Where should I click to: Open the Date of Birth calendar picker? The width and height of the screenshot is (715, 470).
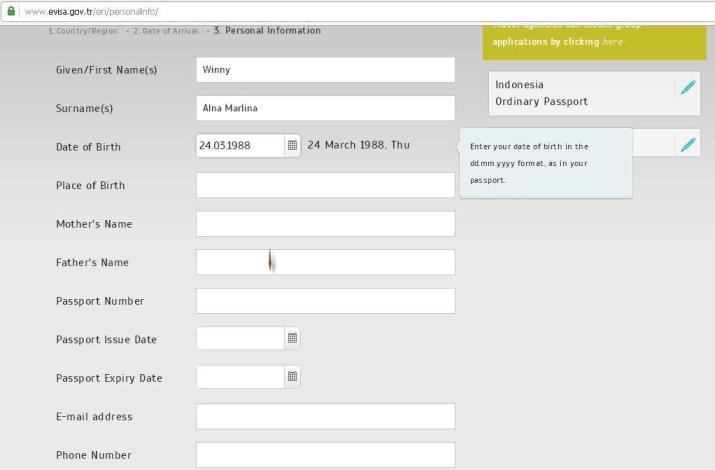(292, 145)
